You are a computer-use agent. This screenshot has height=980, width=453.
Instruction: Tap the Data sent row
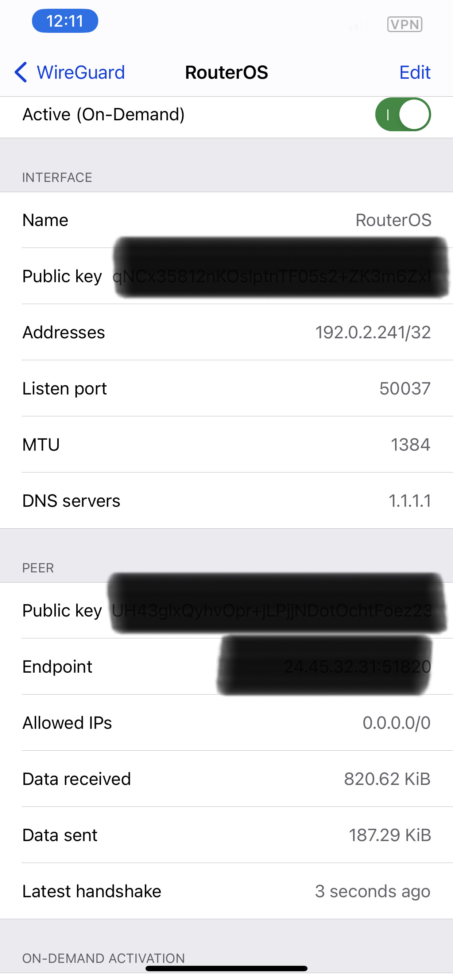(226, 835)
